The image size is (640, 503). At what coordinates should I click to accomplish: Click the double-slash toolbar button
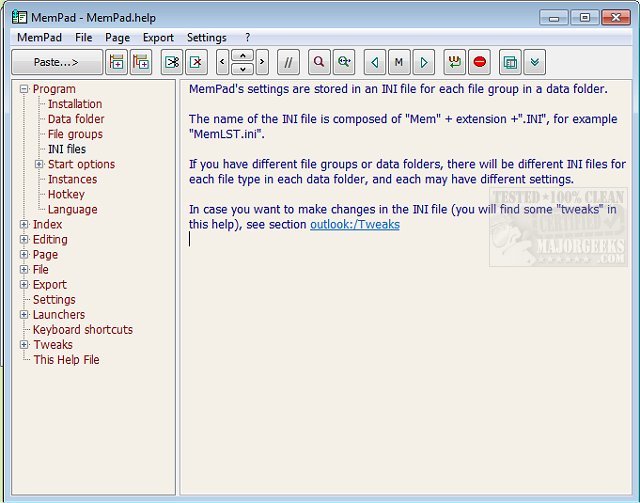point(288,62)
